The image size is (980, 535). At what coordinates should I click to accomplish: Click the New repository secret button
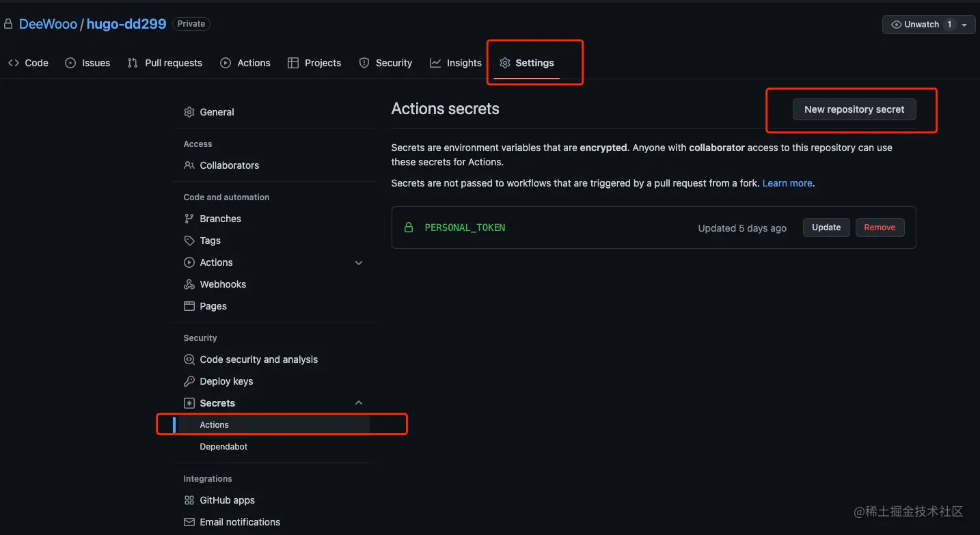tap(854, 109)
